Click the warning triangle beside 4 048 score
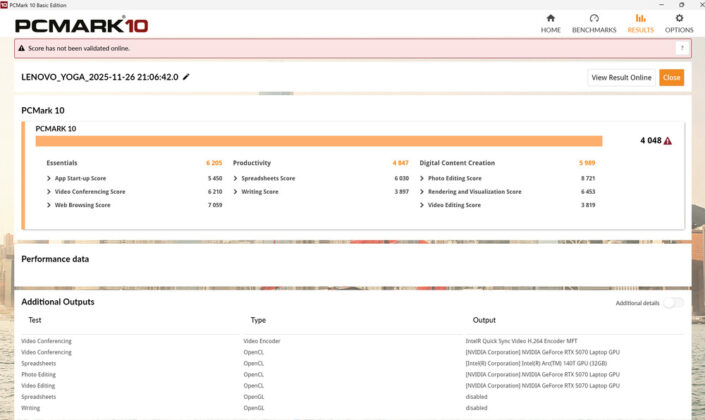 668,141
